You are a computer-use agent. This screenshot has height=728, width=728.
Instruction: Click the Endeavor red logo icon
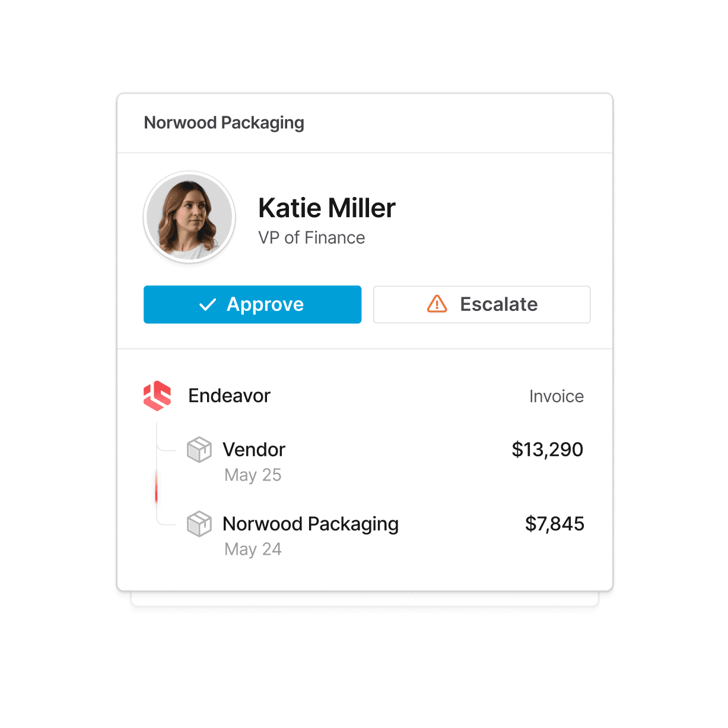[x=157, y=396]
